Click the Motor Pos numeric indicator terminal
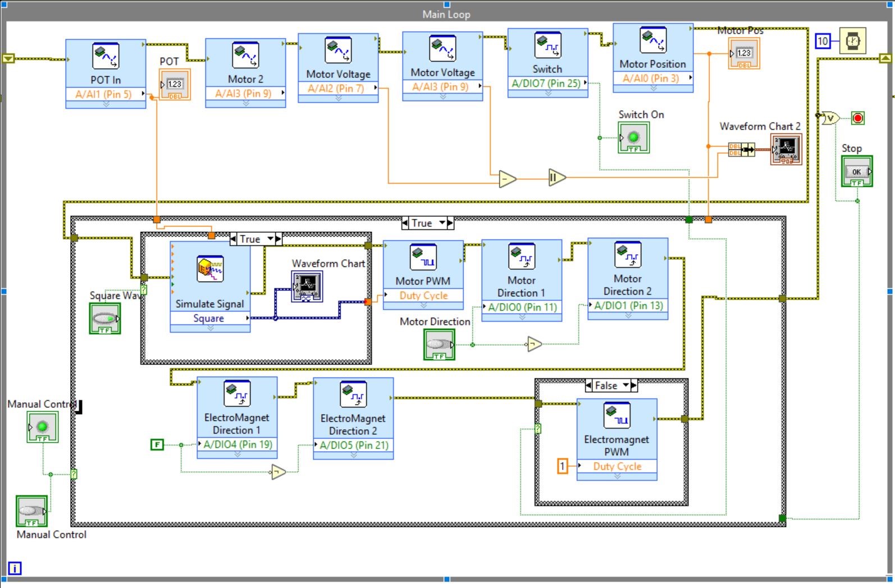This screenshot has width=895, height=588. pyautogui.click(x=744, y=54)
